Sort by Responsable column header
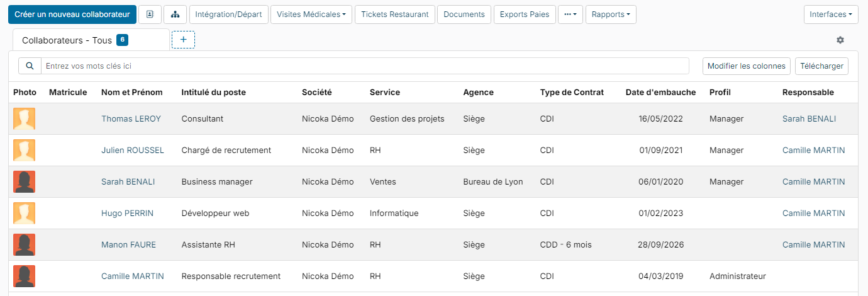Screen dimensions: 868x296 tap(808, 92)
